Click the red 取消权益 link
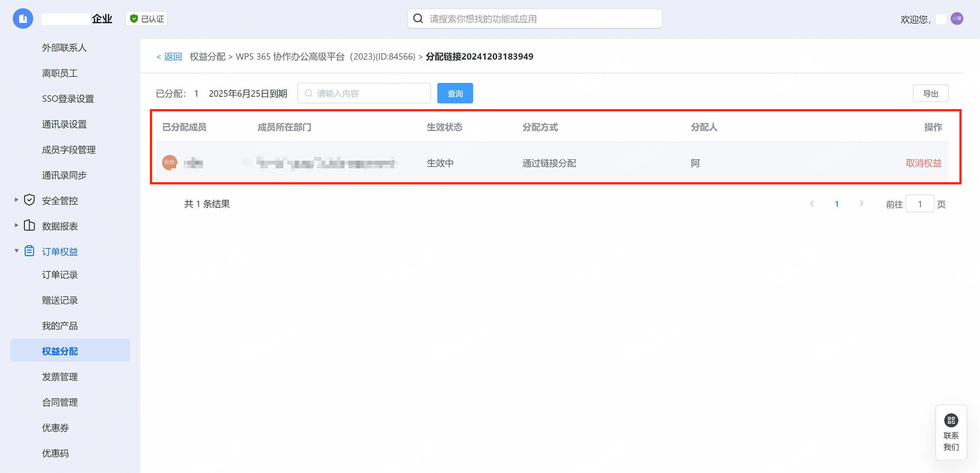 [x=923, y=163]
